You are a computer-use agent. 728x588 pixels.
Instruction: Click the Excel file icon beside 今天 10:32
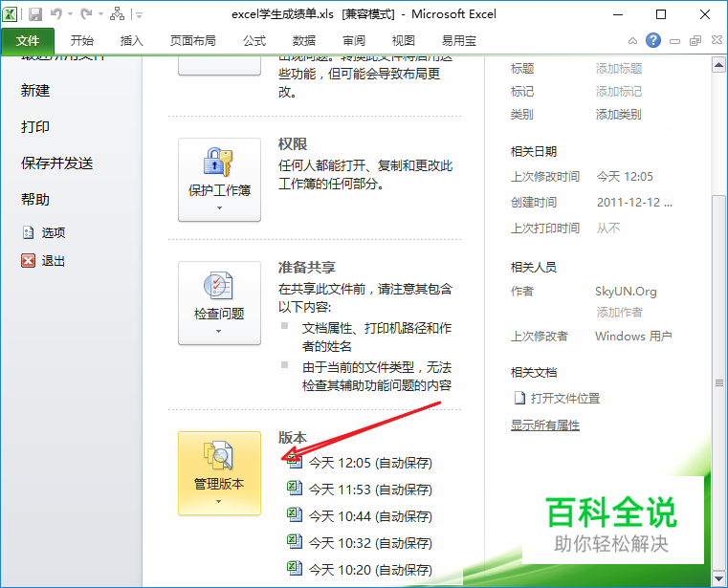[295, 541]
